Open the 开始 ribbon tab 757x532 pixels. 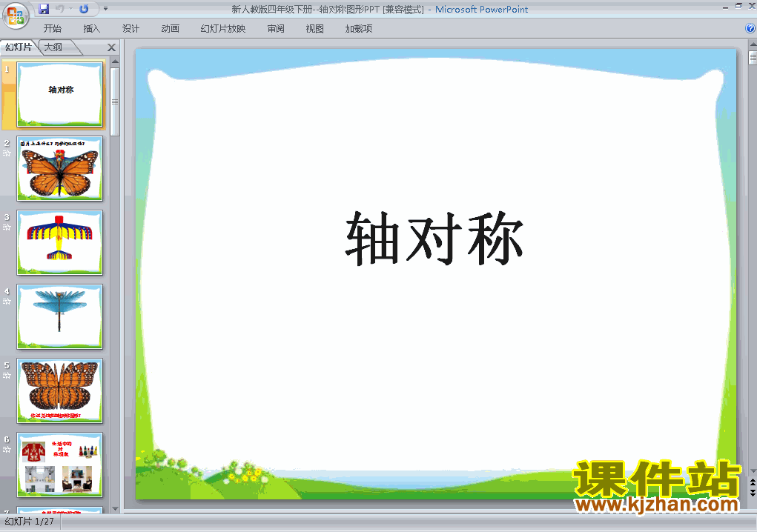click(52, 28)
